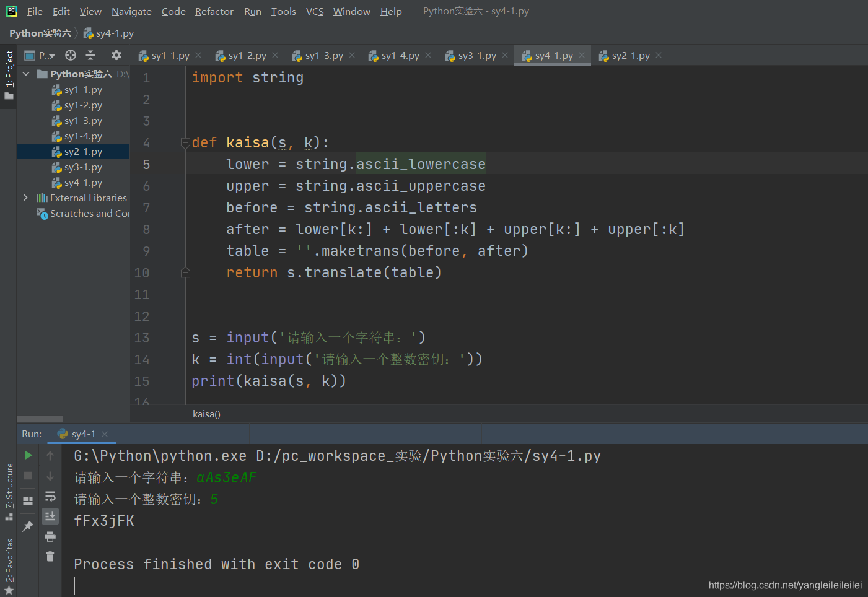This screenshot has width=868, height=597.
Task: Close the sy1-4.py tab
Action: (x=428, y=55)
